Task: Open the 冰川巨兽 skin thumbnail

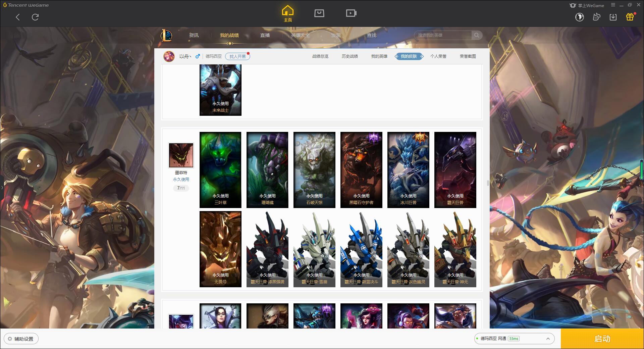Action: (x=408, y=170)
